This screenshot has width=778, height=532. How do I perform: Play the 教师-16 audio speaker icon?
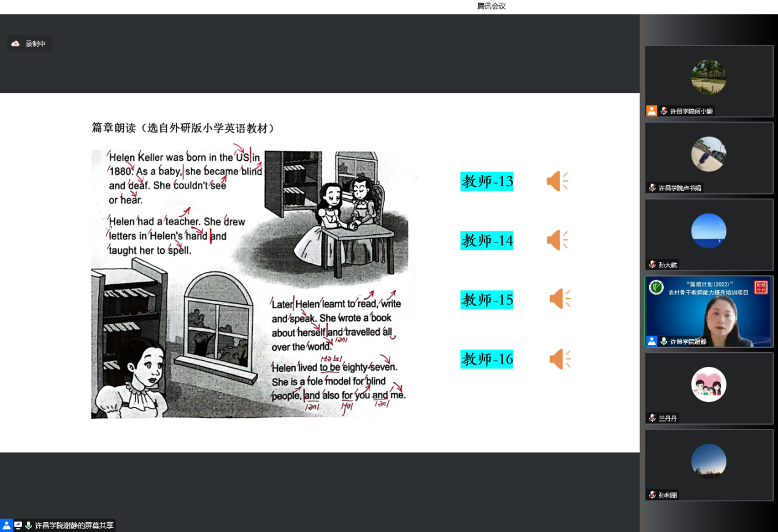[558, 358]
